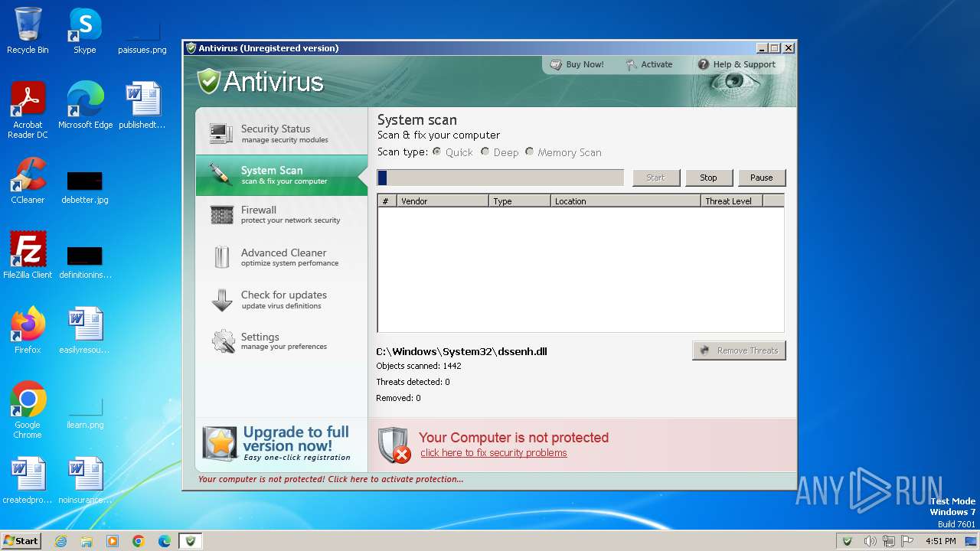This screenshot has height=551, width=980.
Task: Launch Firefox from the desktop
Action: [x=28, y=331]
